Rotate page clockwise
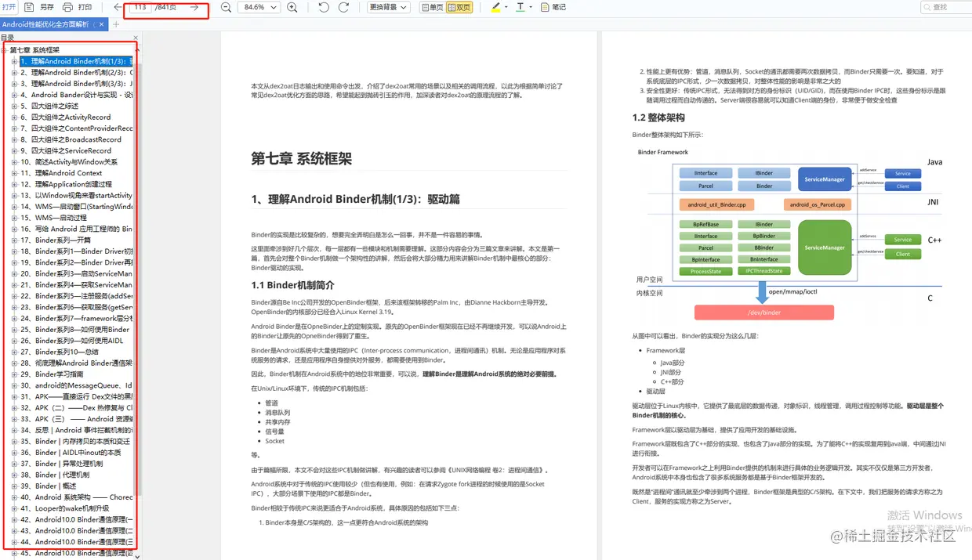The height and width of the screenshot is (560, 972). tap(343, 7)
